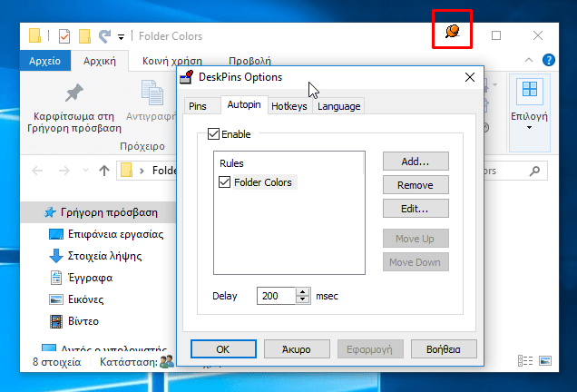
Task: Click the shared state people icon in status bar
Action: point(167,362)
